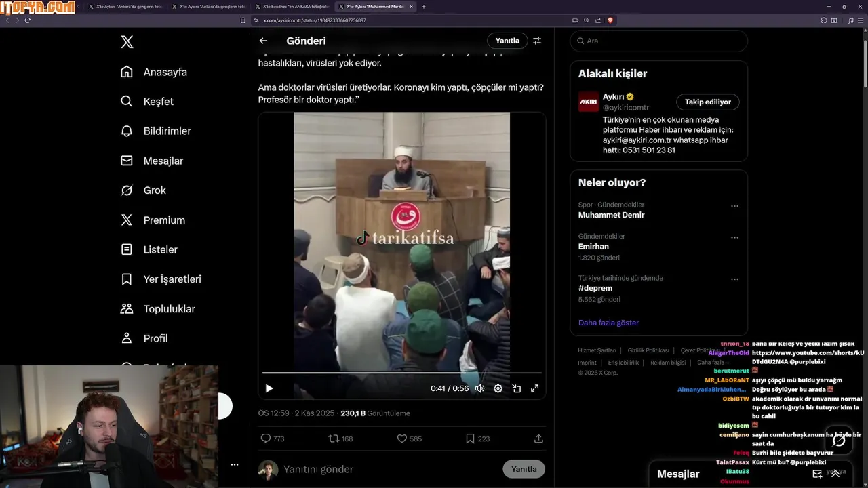868x488 pixels.
Task: Open Erişilebilirlik footer link
Action: [x=623, y=363]
